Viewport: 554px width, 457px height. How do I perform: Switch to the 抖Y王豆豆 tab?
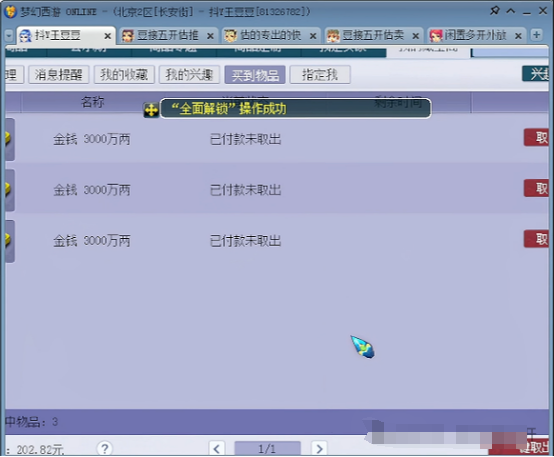click(66, 35)
